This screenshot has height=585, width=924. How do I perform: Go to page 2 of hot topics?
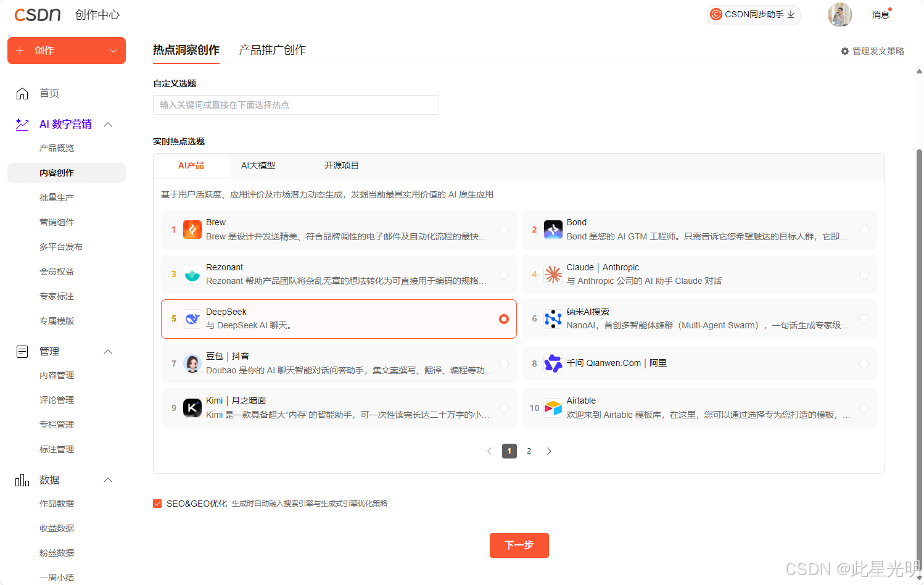(529, 451)
